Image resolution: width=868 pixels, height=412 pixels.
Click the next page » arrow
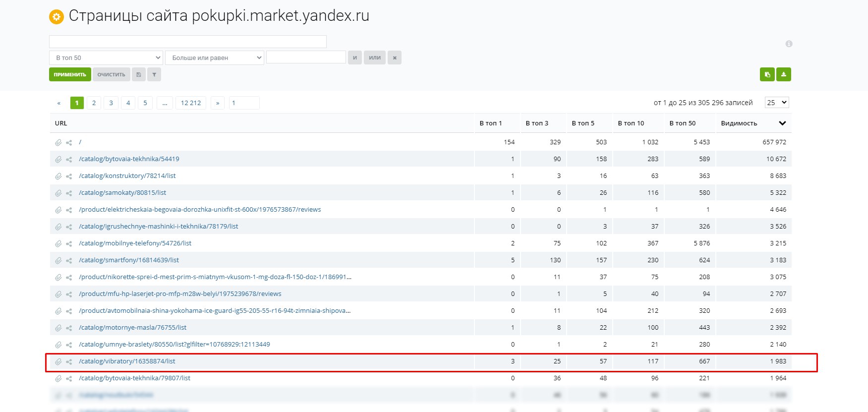click(x=218, y=103)
